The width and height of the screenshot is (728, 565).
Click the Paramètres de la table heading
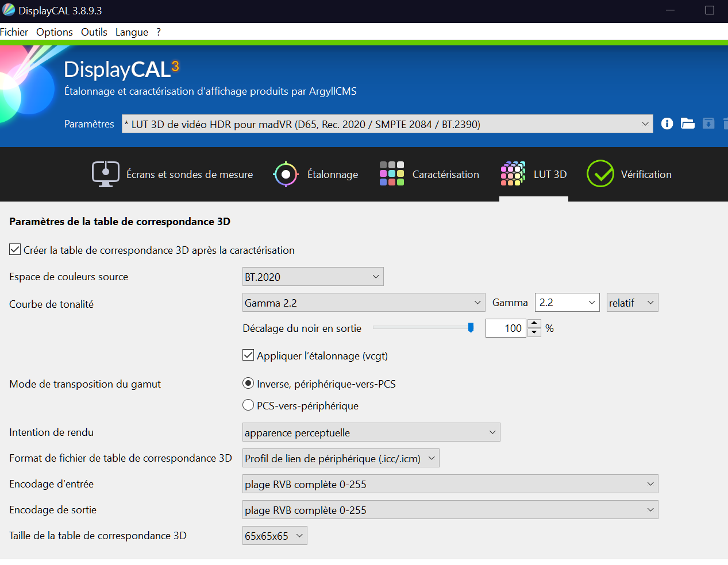pos(120,222)
